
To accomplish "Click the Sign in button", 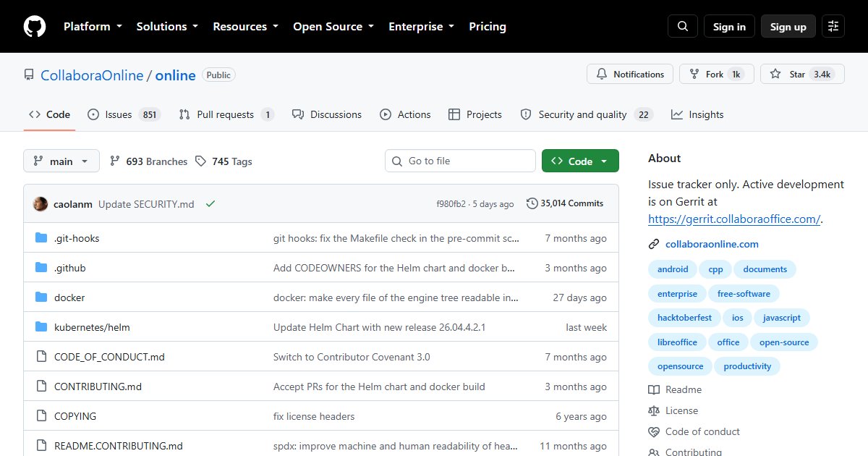I will (x=729, y=26).
